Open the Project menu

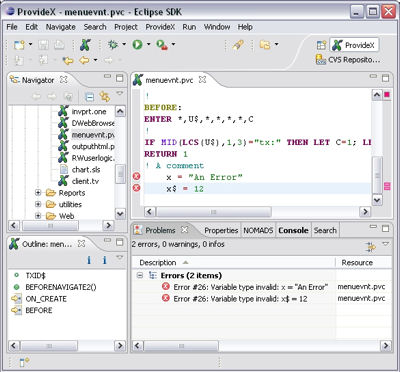coord(126,27)
